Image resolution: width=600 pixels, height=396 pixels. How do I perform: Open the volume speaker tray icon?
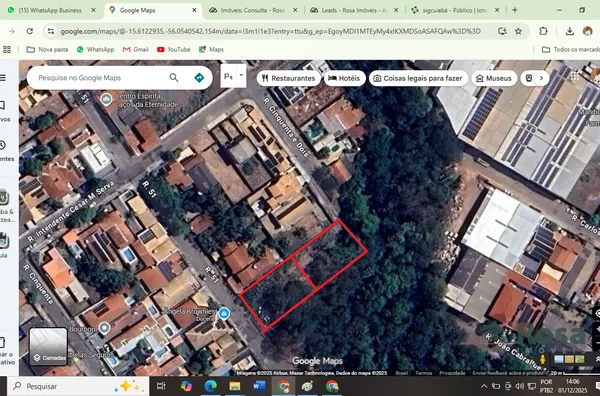pos(520,386)
